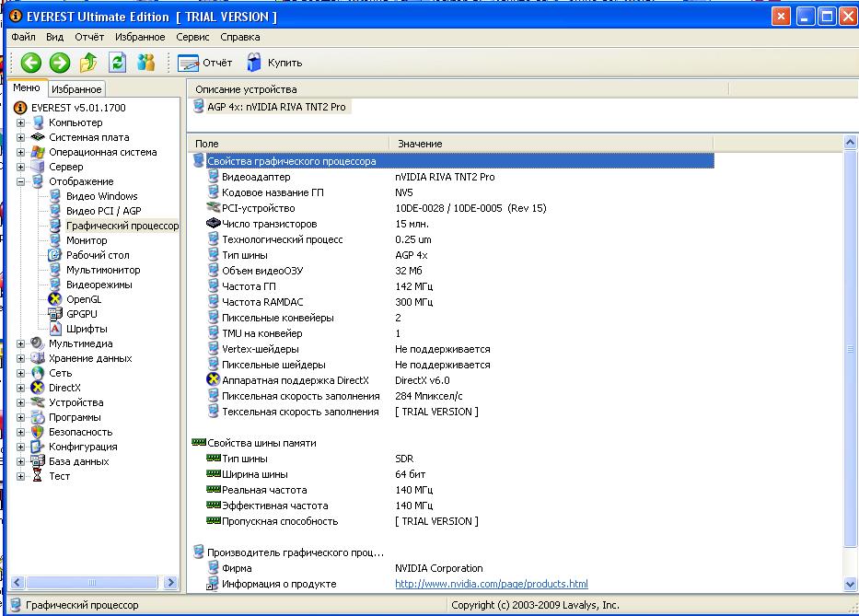Expand the Мультимедиа tree node
The image size is (859, 616).
pyautogui.click(x=21, y=344)
